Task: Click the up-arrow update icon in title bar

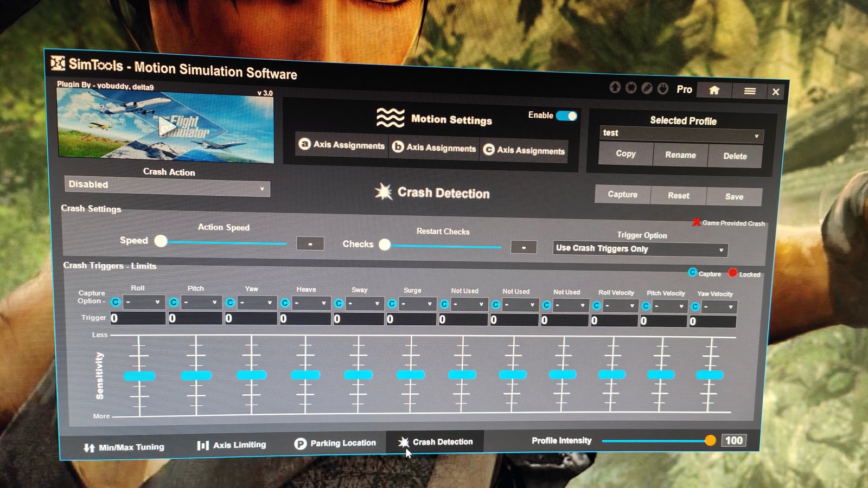Action: pyautogui.click(x=615, y=87)
